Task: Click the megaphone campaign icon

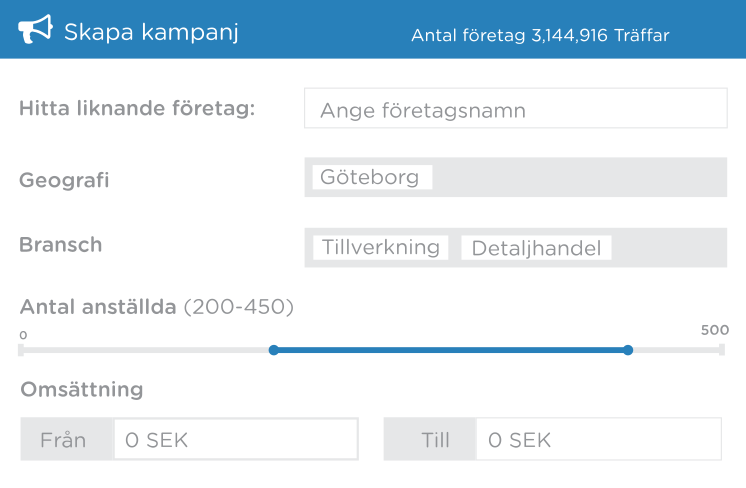Action: (x=35, y=29)
